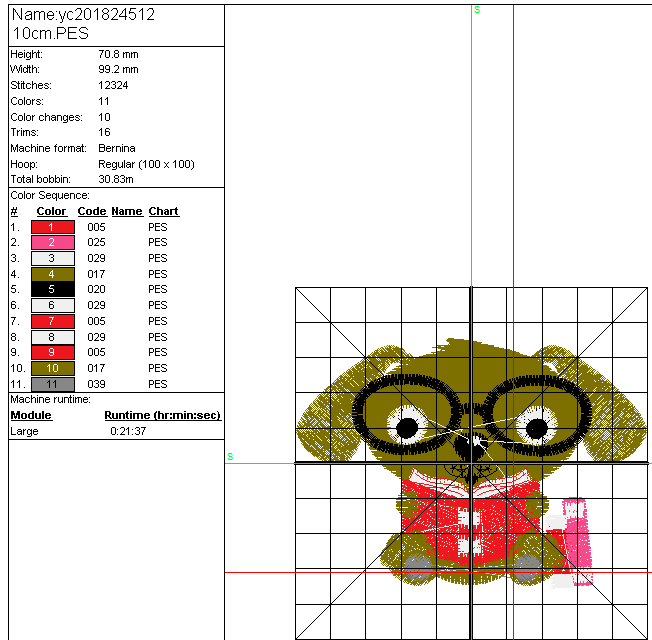Click 'Runtime (hr:min:sec)' heading
Viewport: 652px width, 640px height.
click(162, 415)
